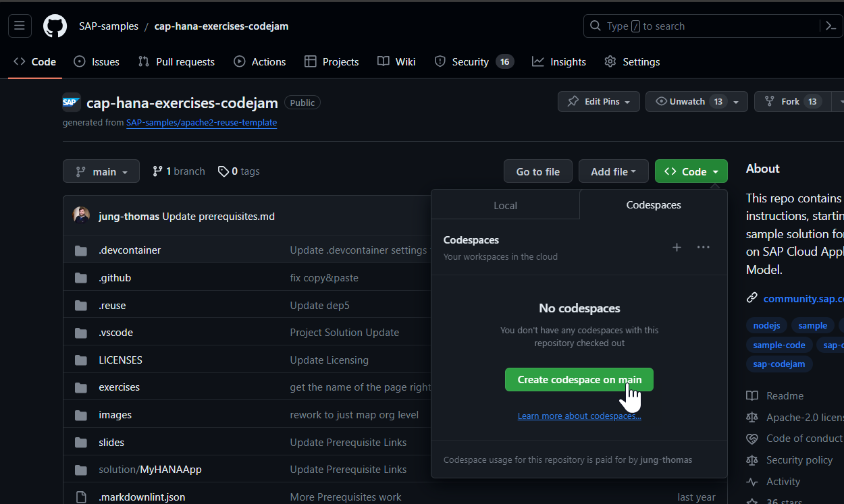Switch to the Local tab

coord(505,204)
